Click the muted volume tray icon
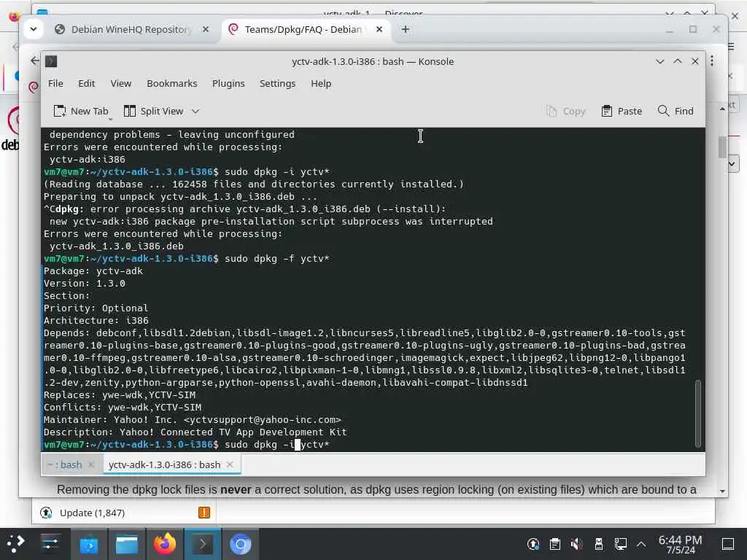The image size is (747, 560). [577, 544]
